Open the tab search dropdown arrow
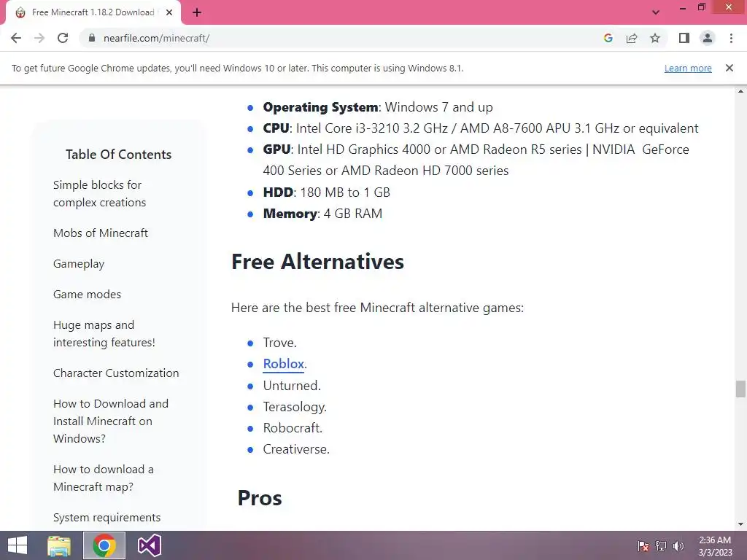Screen dimensions: 747x560 656,12
